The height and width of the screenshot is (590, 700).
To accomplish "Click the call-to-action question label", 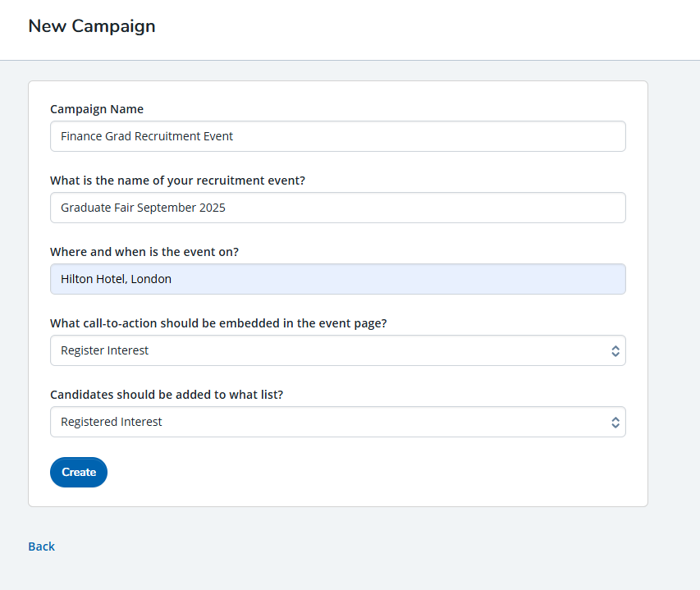I will (x=218, y=323).
